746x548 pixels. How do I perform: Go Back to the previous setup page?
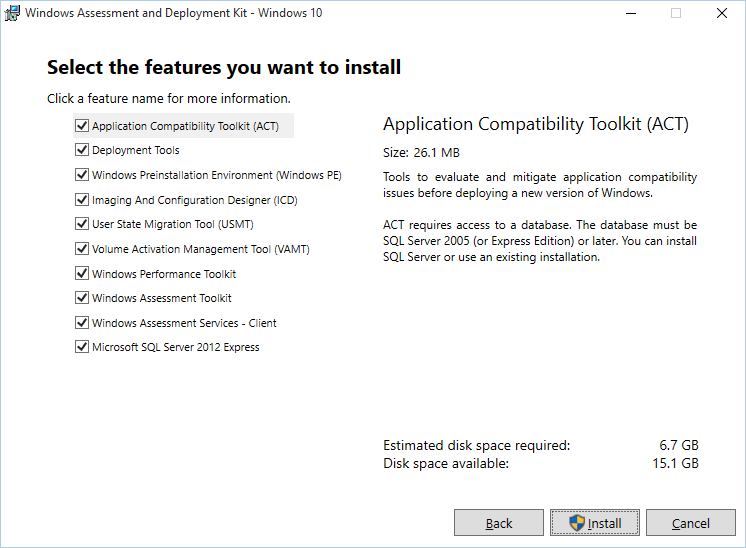coord(498,523)
